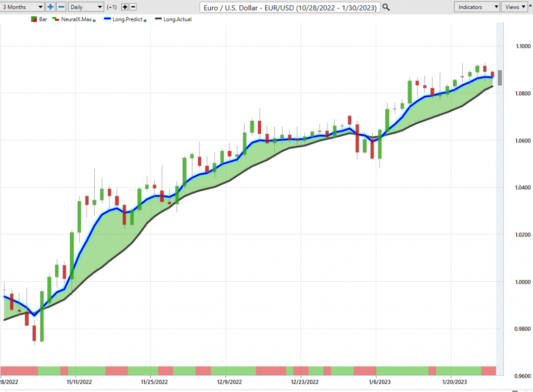
Task: Click the Long.Actual black legend swatch
Action: 158,19
